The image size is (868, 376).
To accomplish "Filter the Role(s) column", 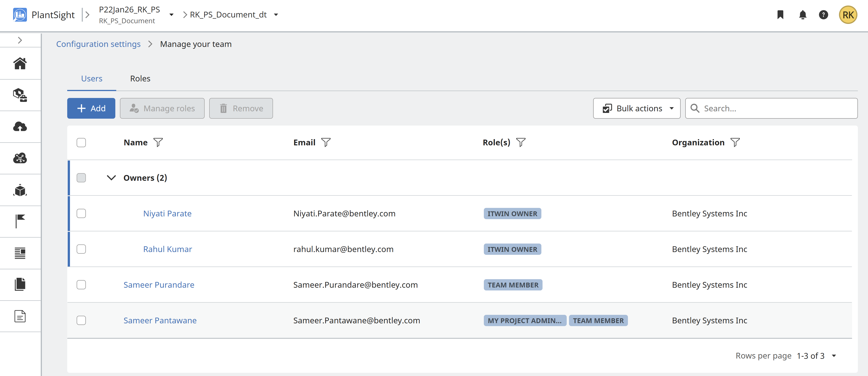I will 521,142.
